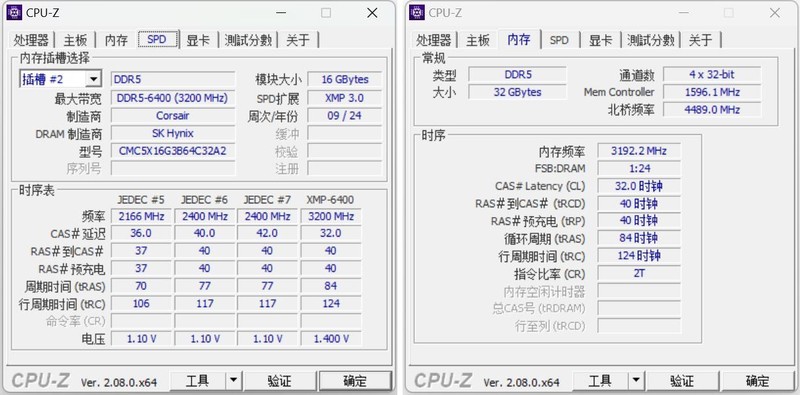
Task: Click the 09 / 24 week/year field
Action: click(x=344, y=116)
